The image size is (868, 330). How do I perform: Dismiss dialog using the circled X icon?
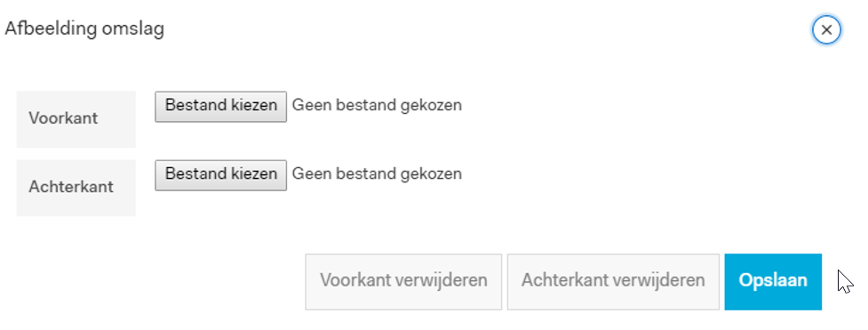coord(826,30)
